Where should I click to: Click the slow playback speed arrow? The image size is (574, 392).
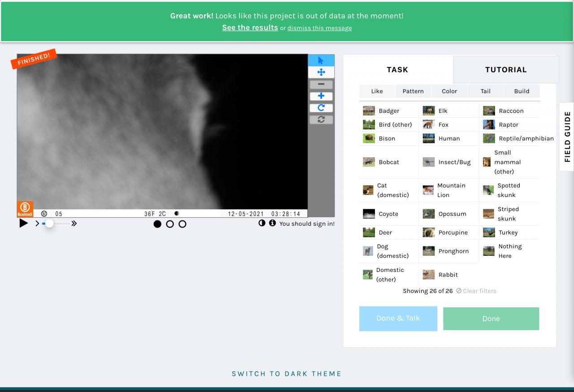(x=37, y=223)
